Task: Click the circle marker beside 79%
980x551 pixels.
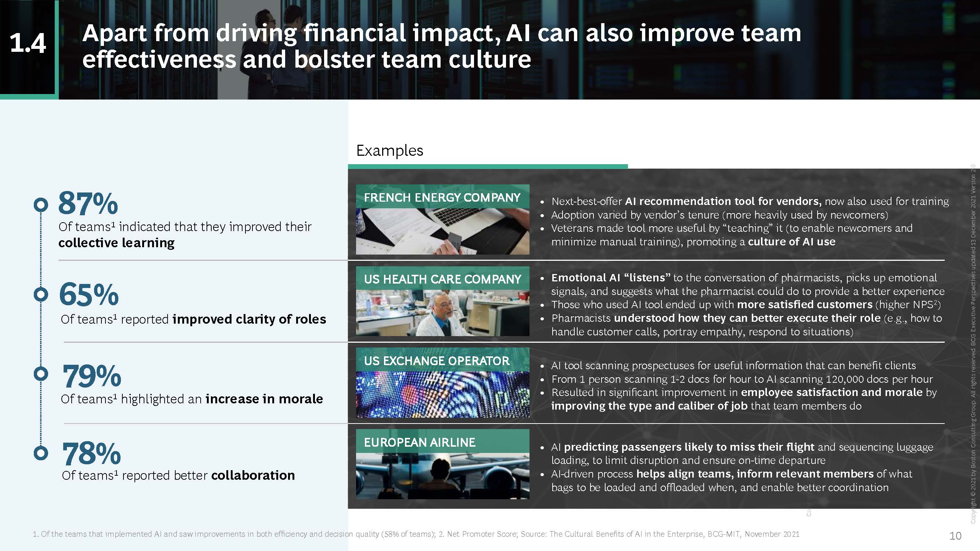Action: pyautogui.click(x=41, y=374)
